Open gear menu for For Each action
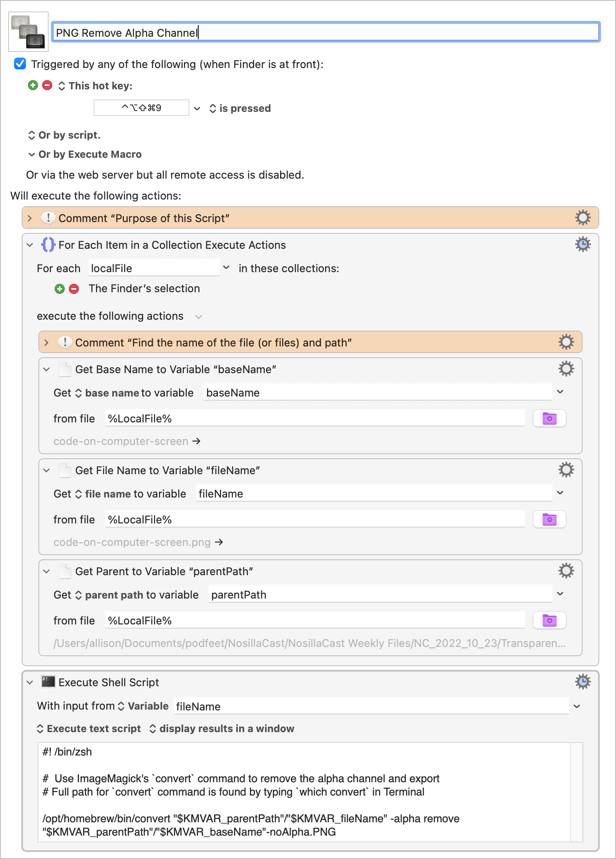This screenshot has width=616, height=859. [583, 244]
